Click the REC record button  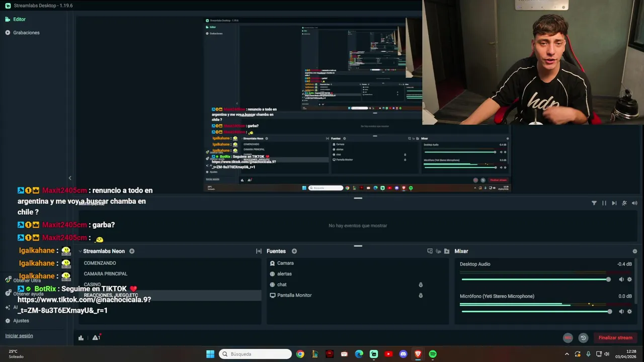[568, 338]
